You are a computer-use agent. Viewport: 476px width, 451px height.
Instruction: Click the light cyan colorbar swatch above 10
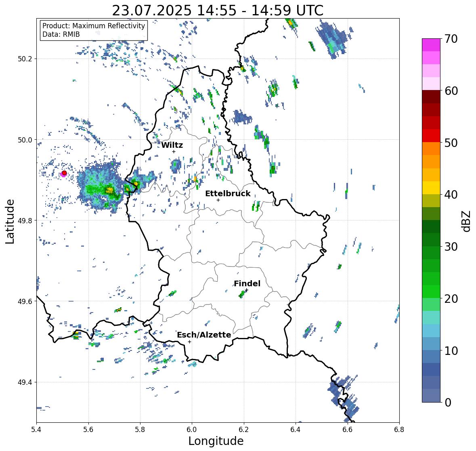431,331
